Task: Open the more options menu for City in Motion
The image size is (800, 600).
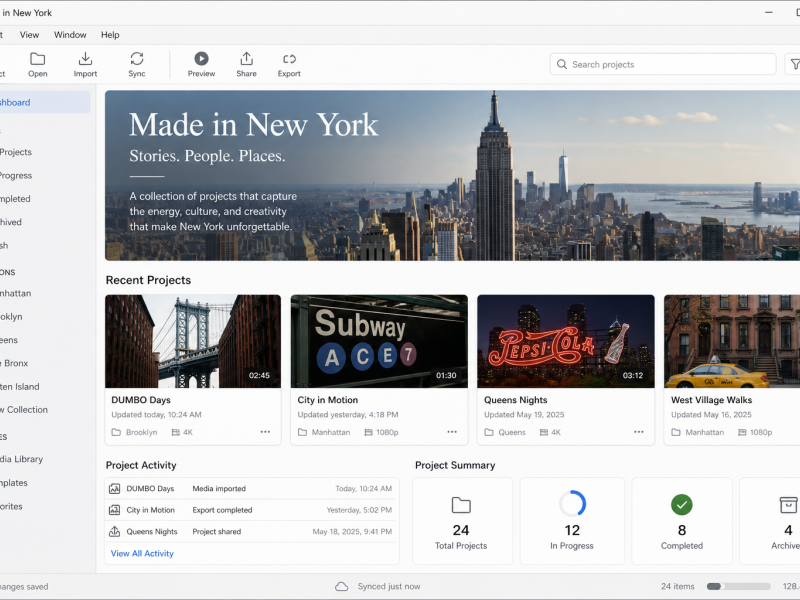Action: coord(452,432)
